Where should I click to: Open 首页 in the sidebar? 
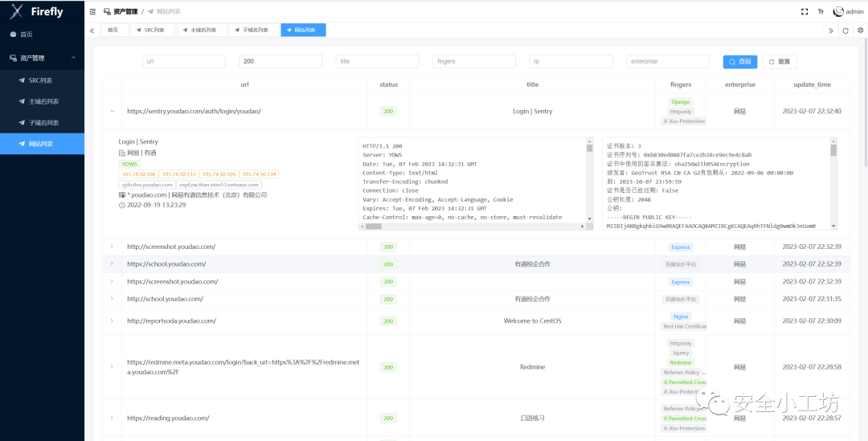[42, 35]
